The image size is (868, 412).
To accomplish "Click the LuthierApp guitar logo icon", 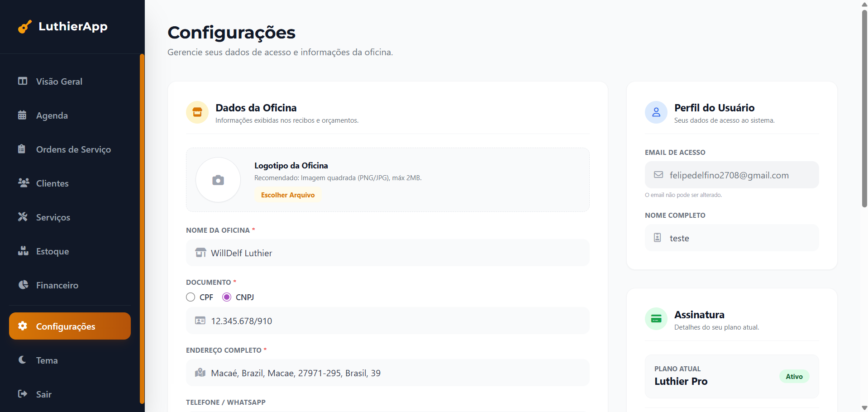I will coord(25,27).
